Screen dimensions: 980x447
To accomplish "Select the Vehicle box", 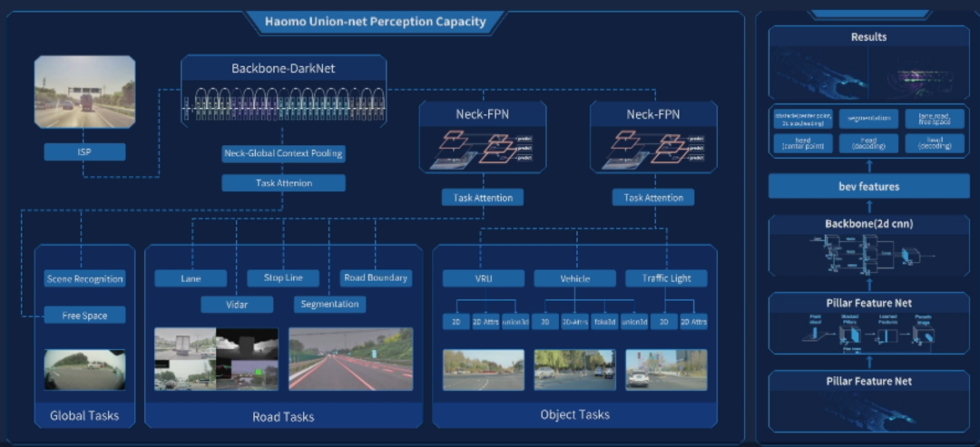I will pos(575,278).
